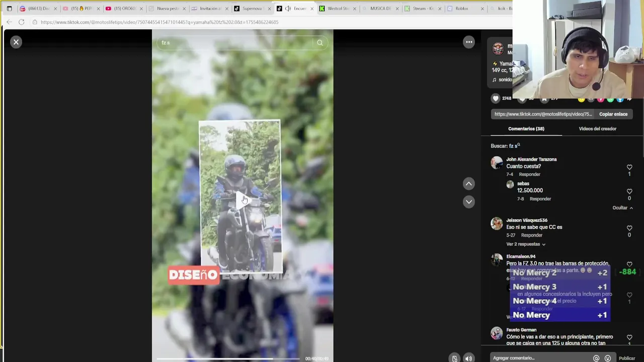Share via WhatsApp green icon
Screen dimensions: 644x362
pos(610,99)
